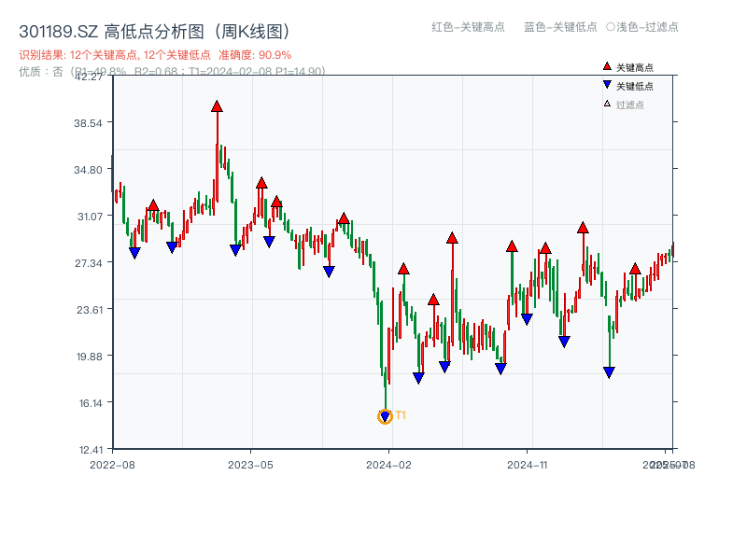Click x-axis label 2024-11
747x560 pixels.
pos(528,465)
